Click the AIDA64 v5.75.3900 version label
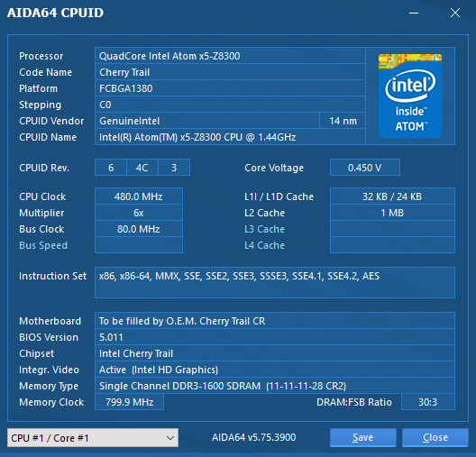The image size is (476, 457). coord(254,437)
